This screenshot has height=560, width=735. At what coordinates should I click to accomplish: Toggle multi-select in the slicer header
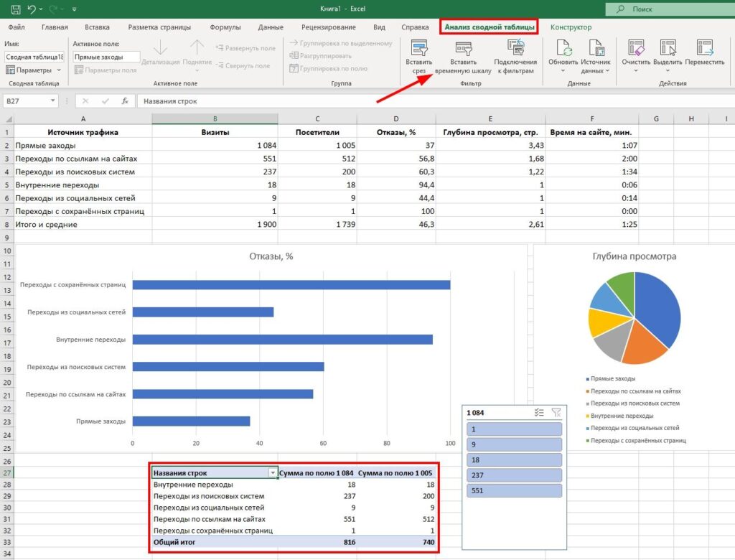539,413
